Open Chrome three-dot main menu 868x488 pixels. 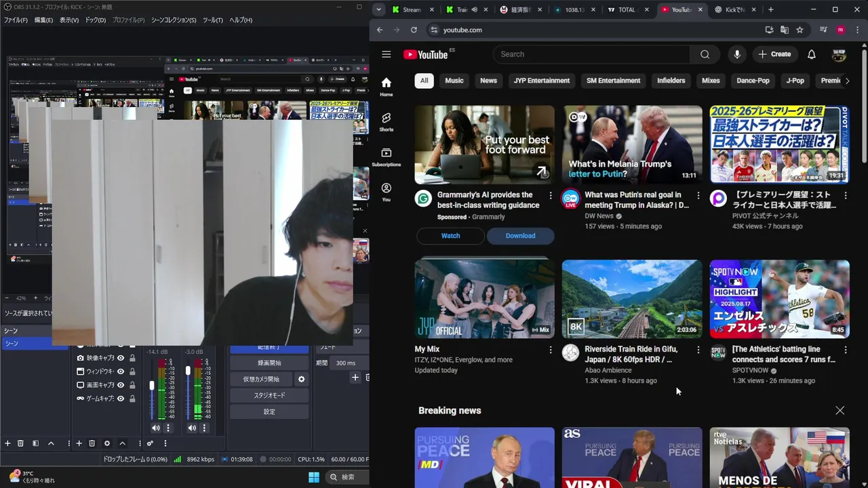coord(858,30)
